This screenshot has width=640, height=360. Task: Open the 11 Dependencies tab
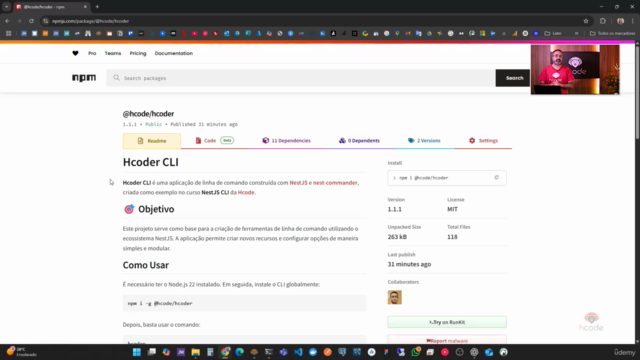pos(286,140)
